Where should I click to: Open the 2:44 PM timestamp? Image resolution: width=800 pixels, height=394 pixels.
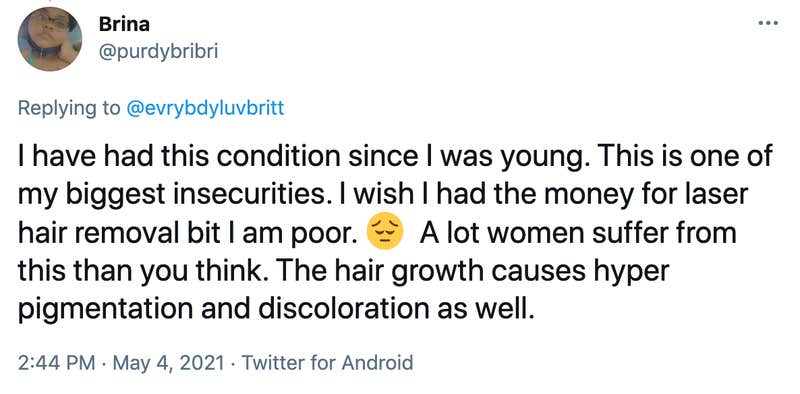pyautogui.click(x=56, y=363)
